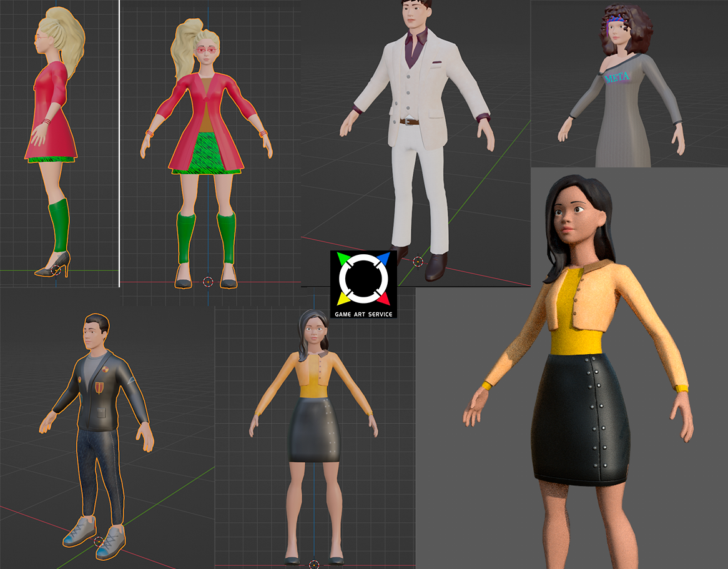Screen dimensions: 728x569
Task: Click the large close-up woman's face
Action: tap(571, 221)
